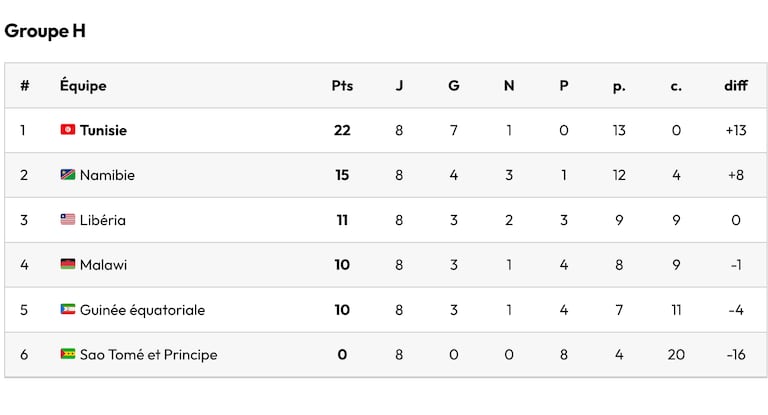Image resolution: width=768 pixels, height=415 pixels.
Task: Click the diff column header
Action: [736, 86]
